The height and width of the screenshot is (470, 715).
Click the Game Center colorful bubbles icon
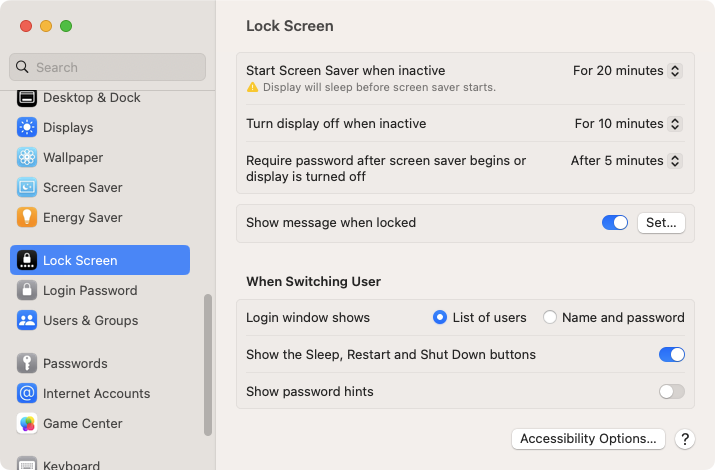pyautogui.click(x=27, y=424)
